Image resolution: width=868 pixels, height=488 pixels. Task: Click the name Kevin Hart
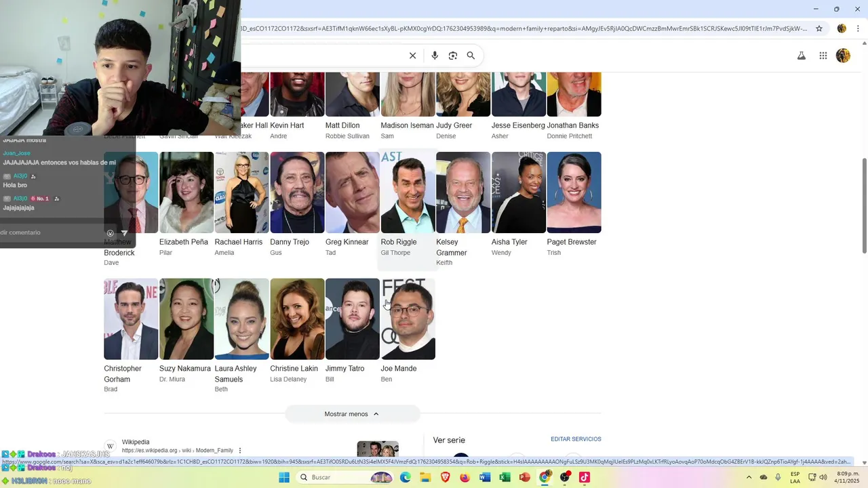click(x=287, y=125)
